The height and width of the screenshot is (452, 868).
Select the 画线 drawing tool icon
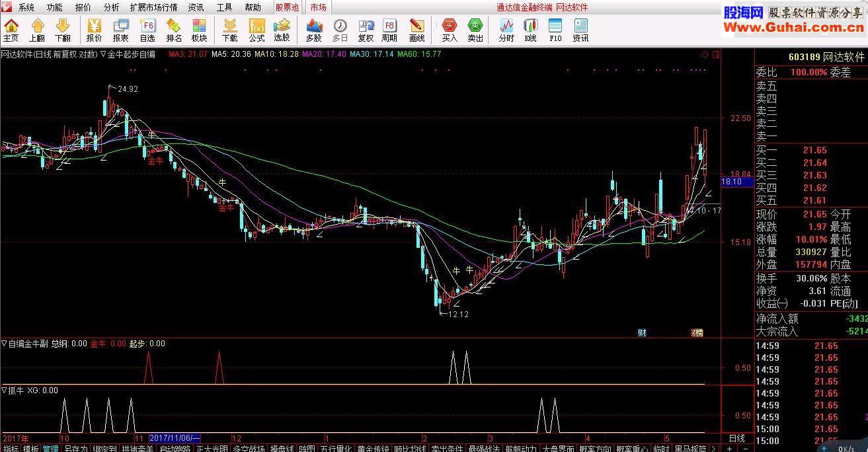416,30
